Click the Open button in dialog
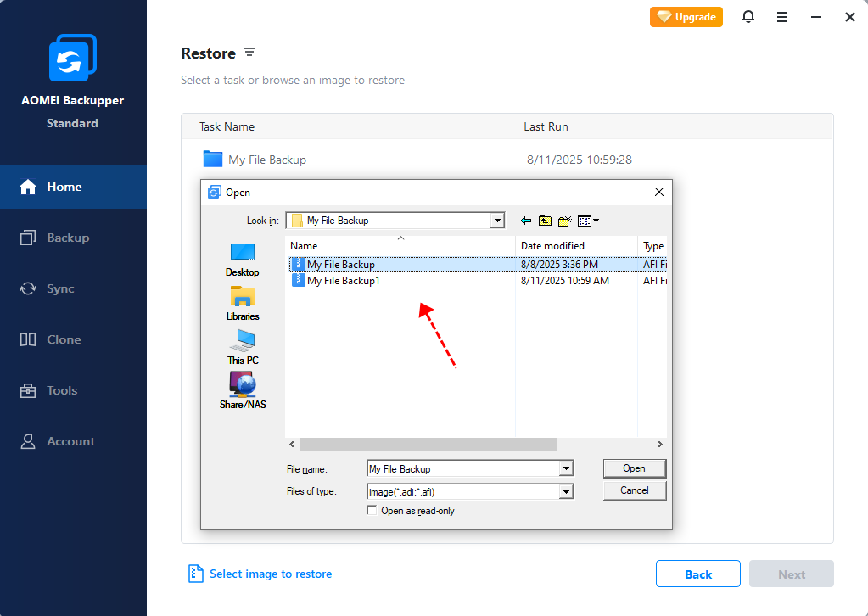 click(635, 468)
